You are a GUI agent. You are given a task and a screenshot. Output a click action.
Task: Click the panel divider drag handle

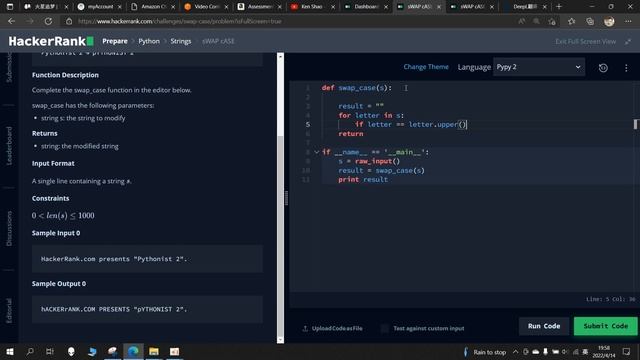pos(286,198)
